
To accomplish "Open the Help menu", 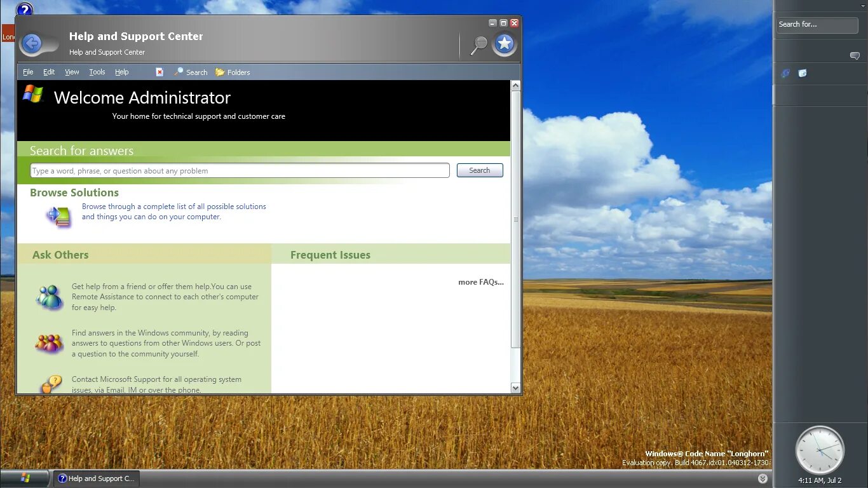I will 121,72.
